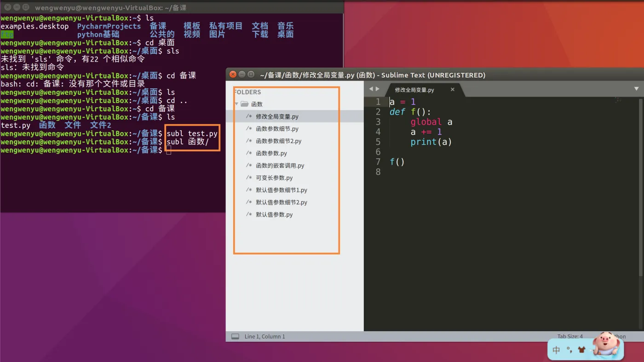The width and height of the screenshot is (644, 362).
Task: Click the minimap preview in the editor
Action: 617,99
